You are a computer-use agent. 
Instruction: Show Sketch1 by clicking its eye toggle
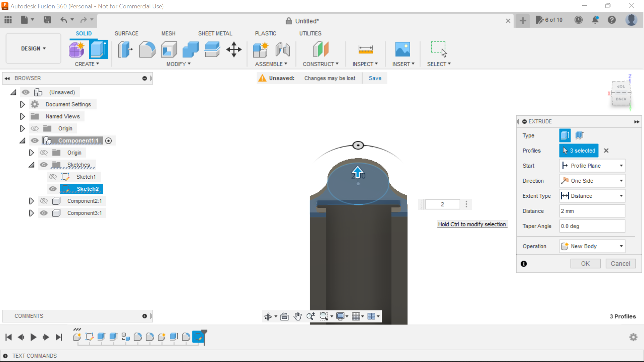click(53, 177)
